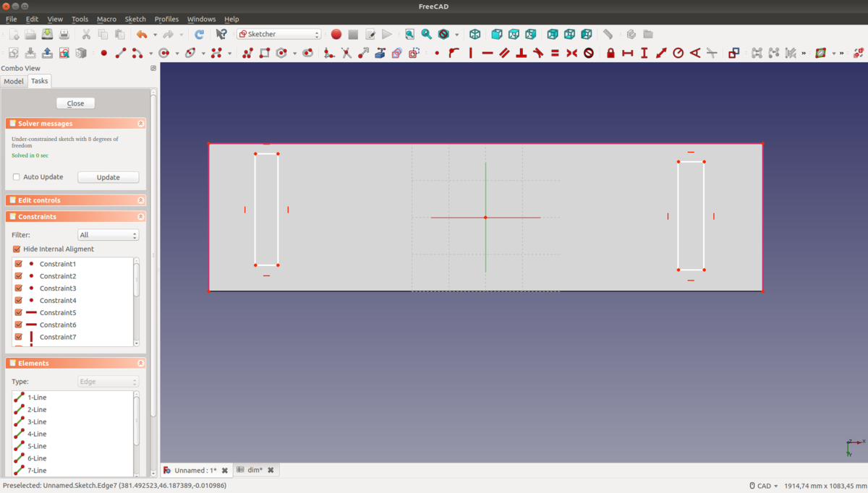The height and width of the screenshot is (493, 868).
Task: Click the Save document icon
Action: 47,34
